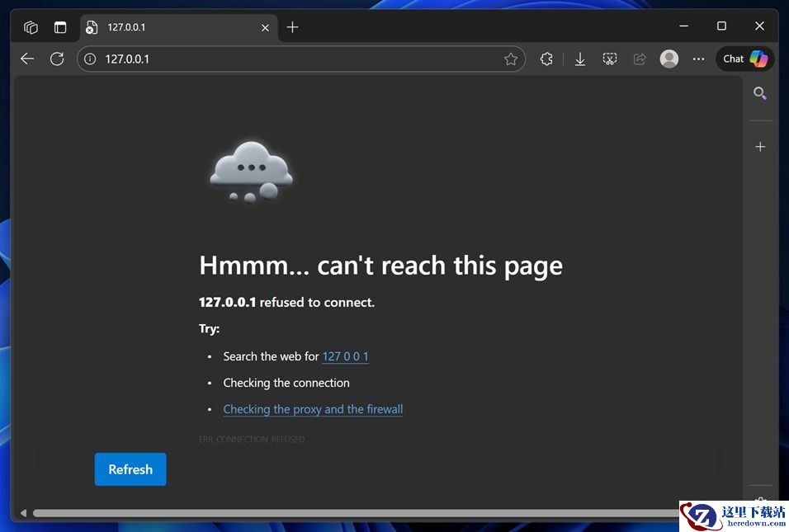Click the blue Refresh button
This screenshot has width=789, height=532.
[x=130, y=469]
